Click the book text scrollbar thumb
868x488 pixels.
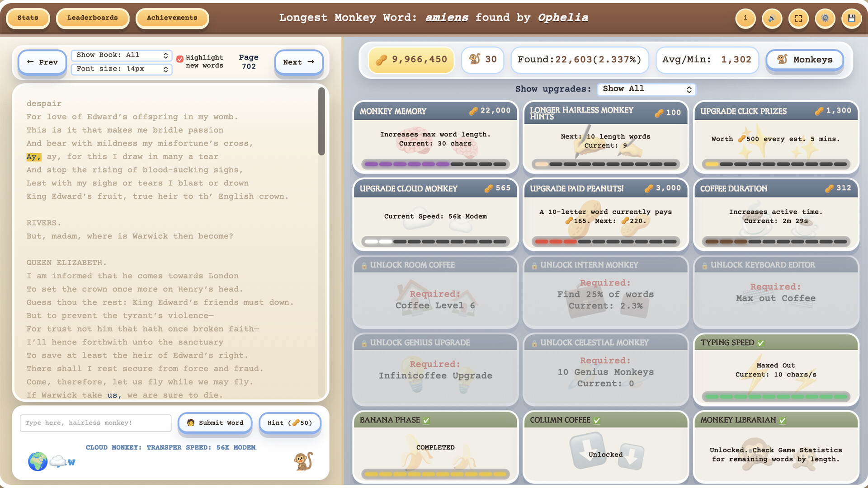tap(321, 121)
